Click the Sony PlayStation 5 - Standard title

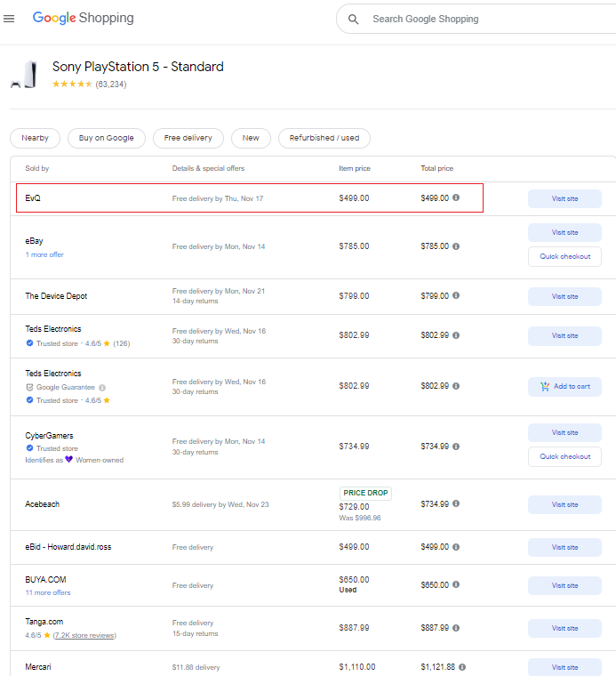(x=138, y=67)
